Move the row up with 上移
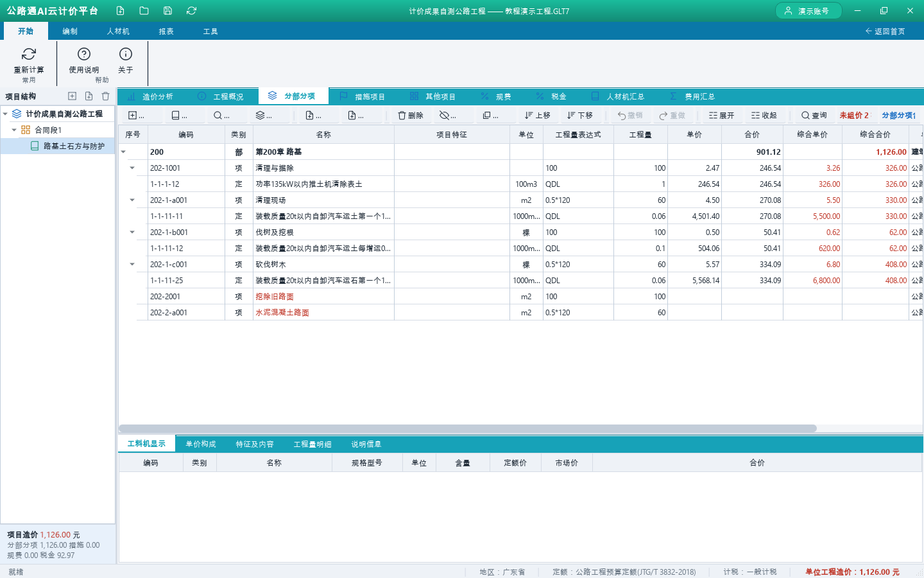Image resolution: width=924 pixels, height=578 pixels. point(537,116)
